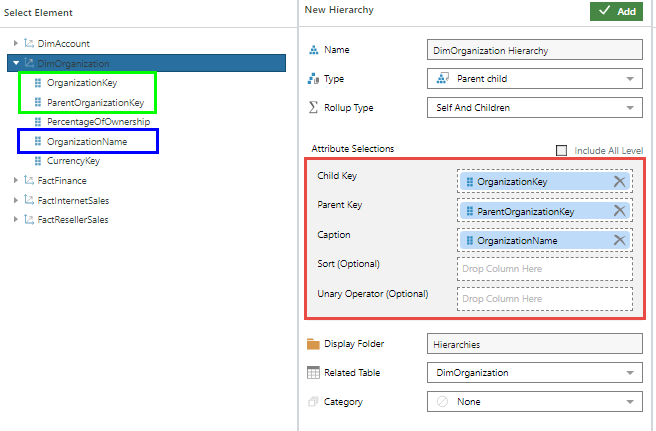Click the Display Folder icon
Viewport: 656px width, 431px height.
314,344
